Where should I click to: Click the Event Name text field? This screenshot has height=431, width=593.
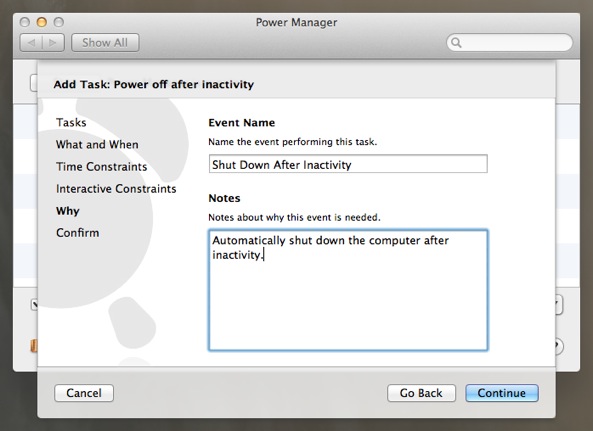348,164
